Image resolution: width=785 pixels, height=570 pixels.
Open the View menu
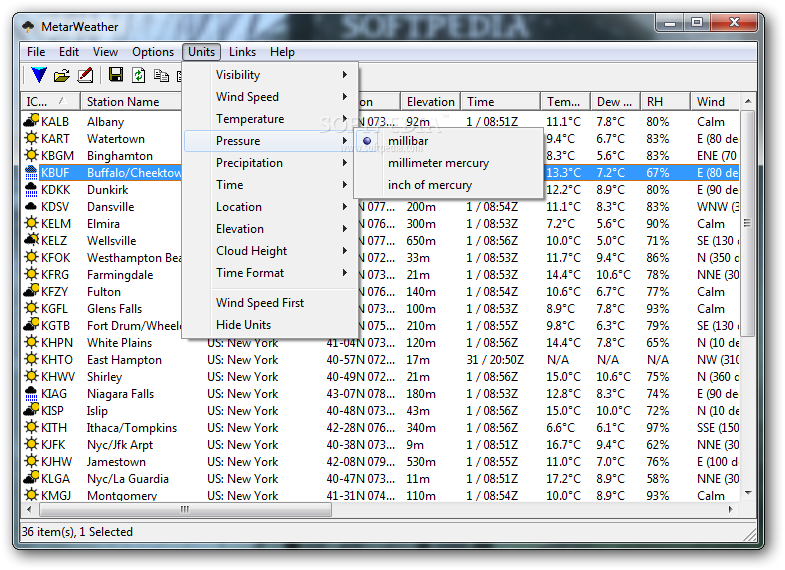point(105,52)
